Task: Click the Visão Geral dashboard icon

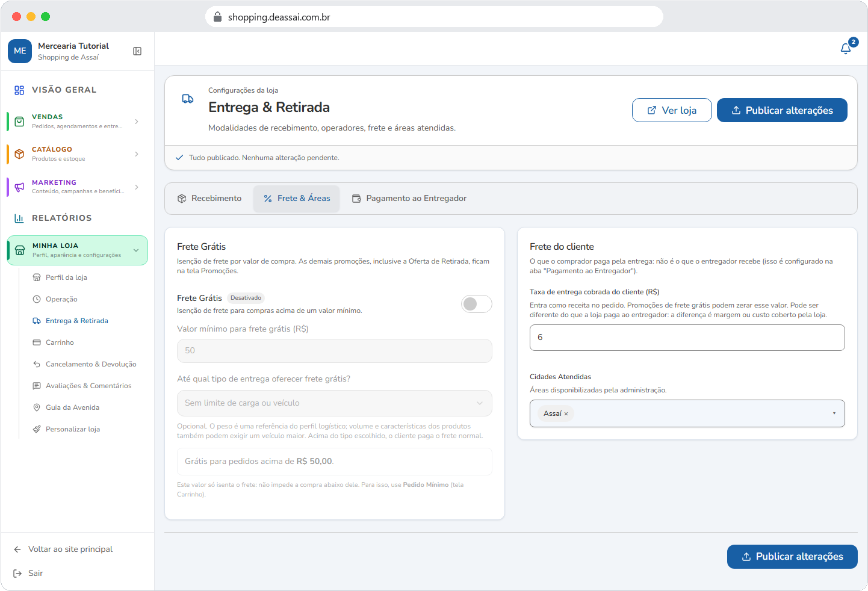Action: point(19,90)
